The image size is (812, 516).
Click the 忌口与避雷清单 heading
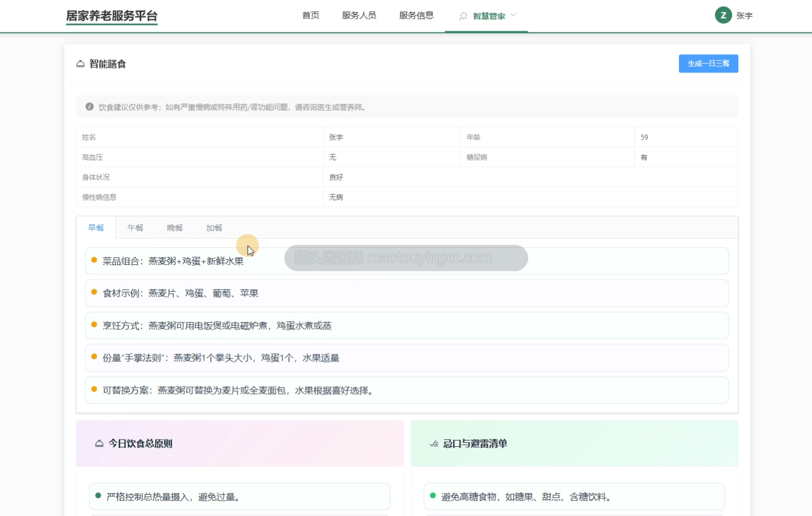point(475,444)
